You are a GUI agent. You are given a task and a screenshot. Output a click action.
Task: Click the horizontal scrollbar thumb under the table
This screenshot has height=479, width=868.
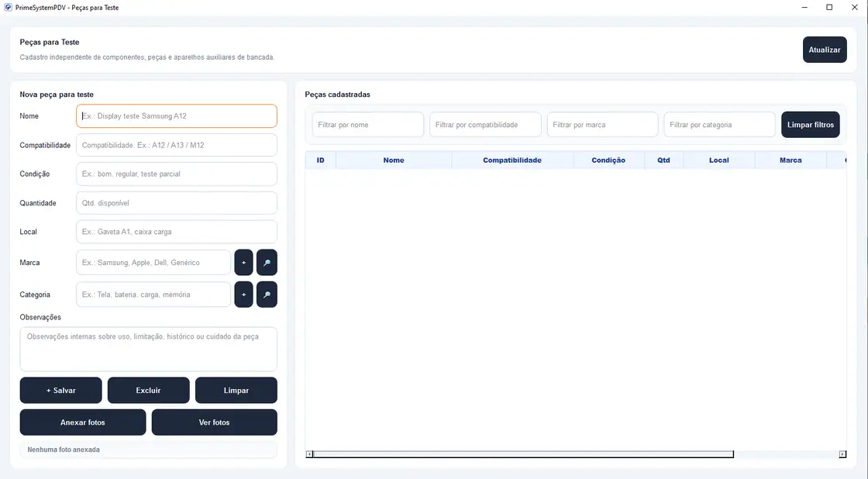524,454
